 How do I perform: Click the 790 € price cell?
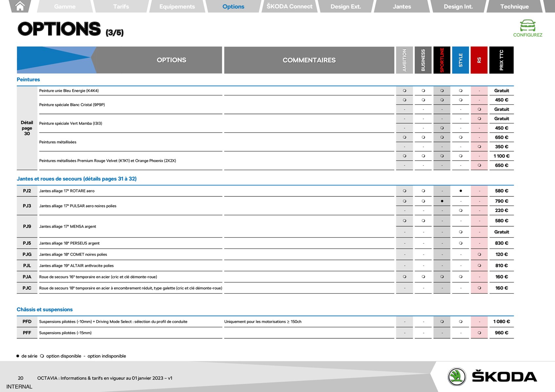(501, 201)
